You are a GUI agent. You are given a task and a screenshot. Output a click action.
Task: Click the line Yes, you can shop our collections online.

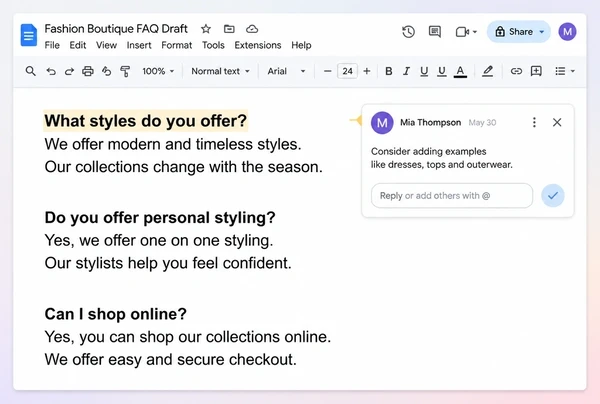[x=188, y=337]
